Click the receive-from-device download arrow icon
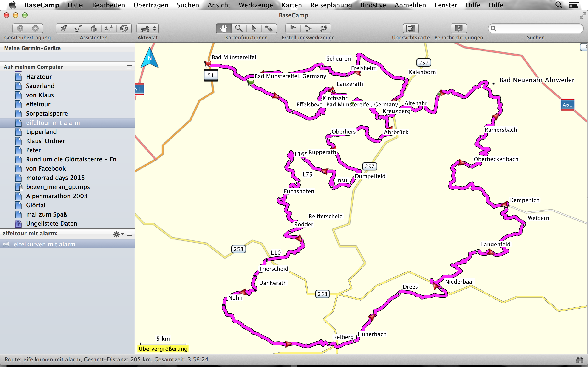 (x=35, y=29)
